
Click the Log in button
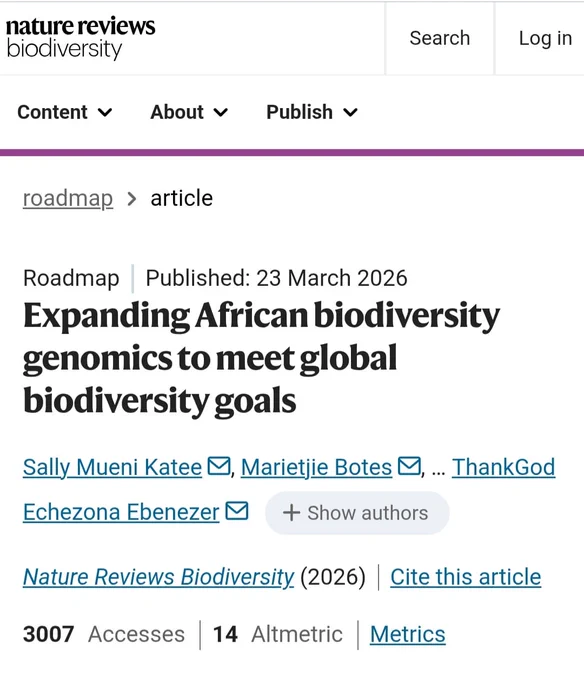pos(545,38)
